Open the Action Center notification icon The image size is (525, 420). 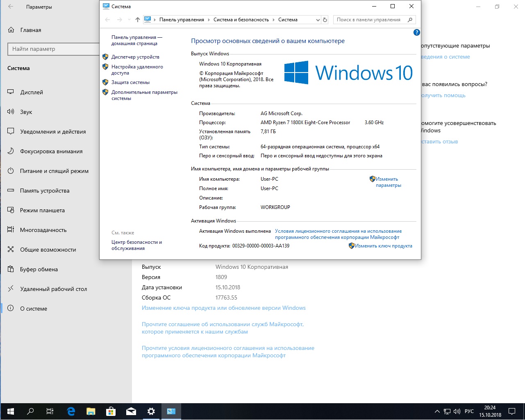point(512,411)
